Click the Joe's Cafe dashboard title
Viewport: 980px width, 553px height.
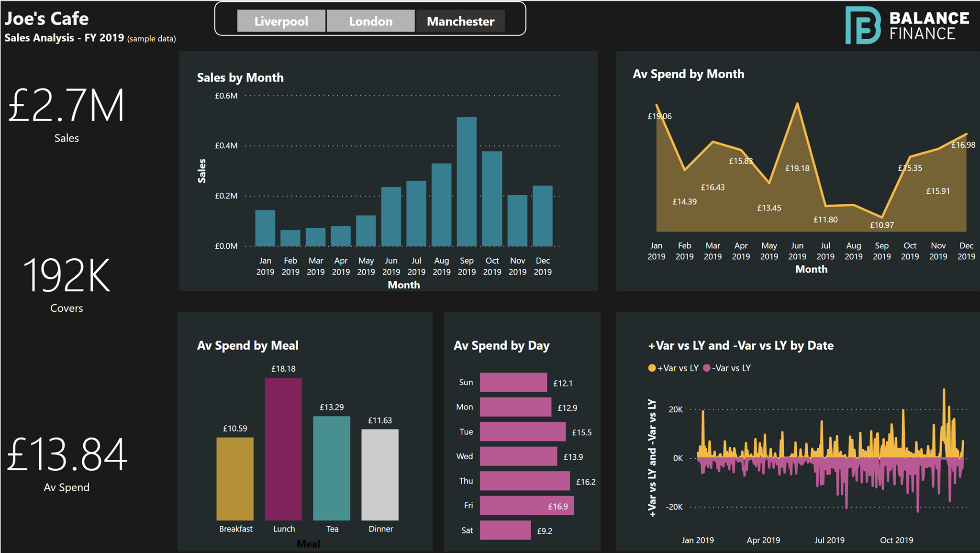pos(46,19)
